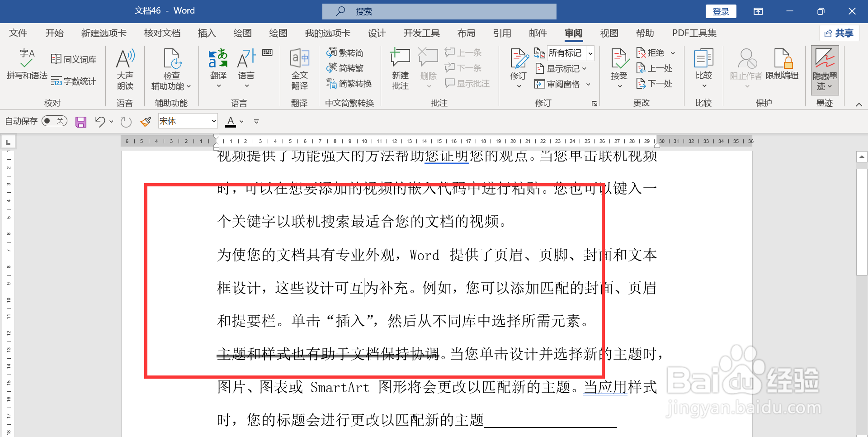This screenshot has height=437, width=868.
Task: Click the tab selector at ruler corner
Action: coord(8,142)
